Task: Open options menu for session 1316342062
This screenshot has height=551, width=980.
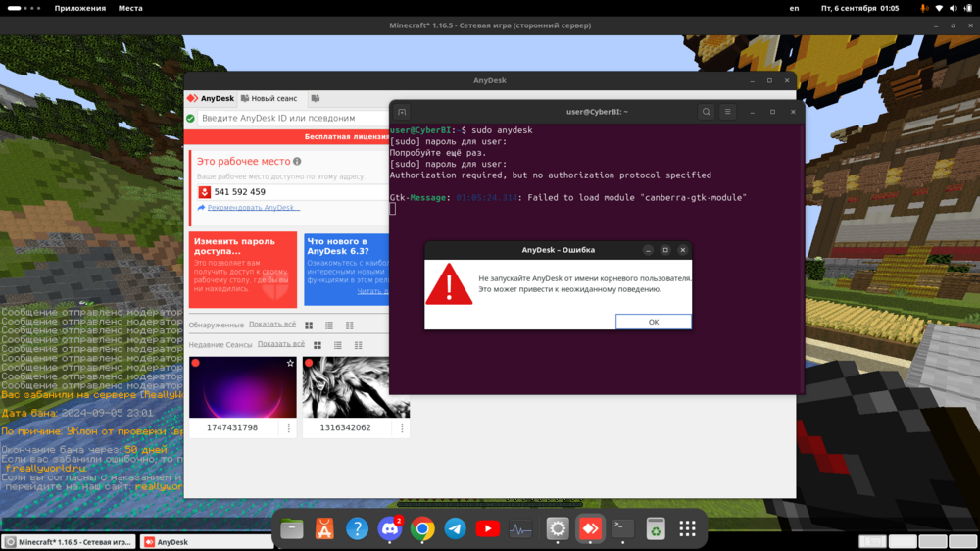Action: [402, 427]
